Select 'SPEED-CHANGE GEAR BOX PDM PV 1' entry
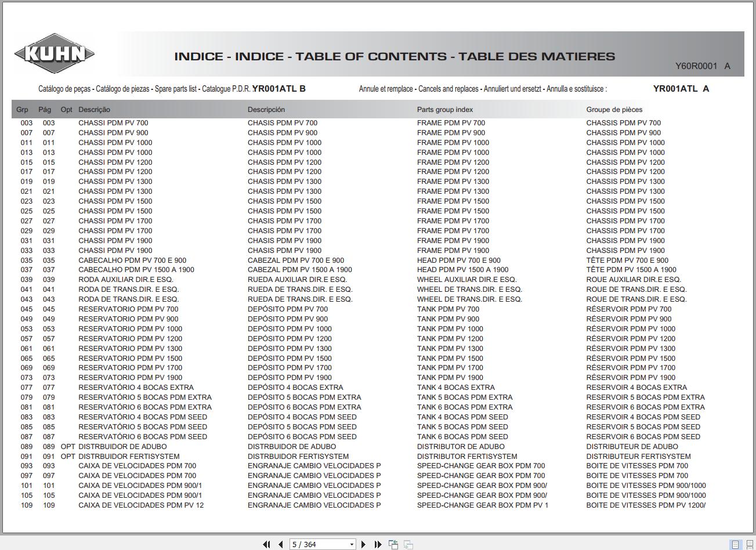This screenshot has width=756, height=550. [483, 505]
